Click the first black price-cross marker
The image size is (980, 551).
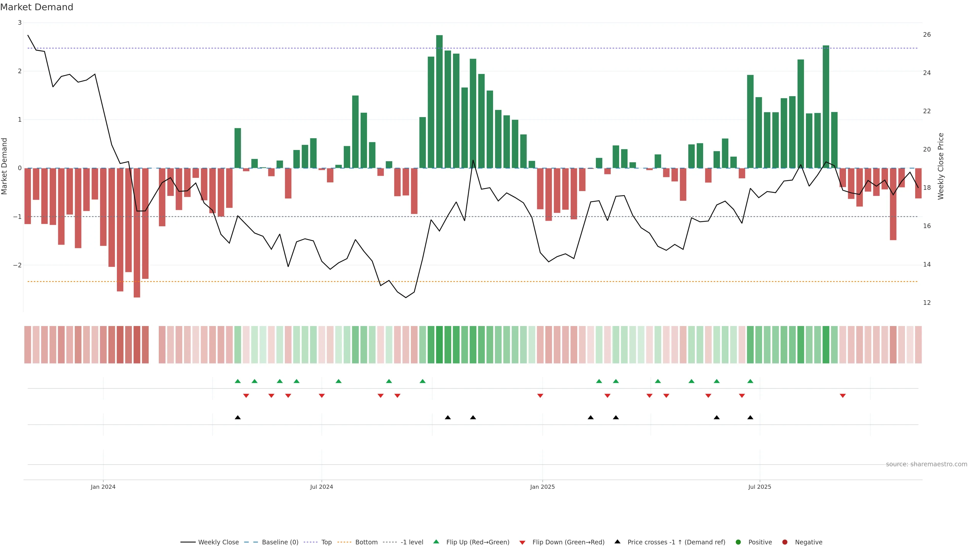(238, 418)
